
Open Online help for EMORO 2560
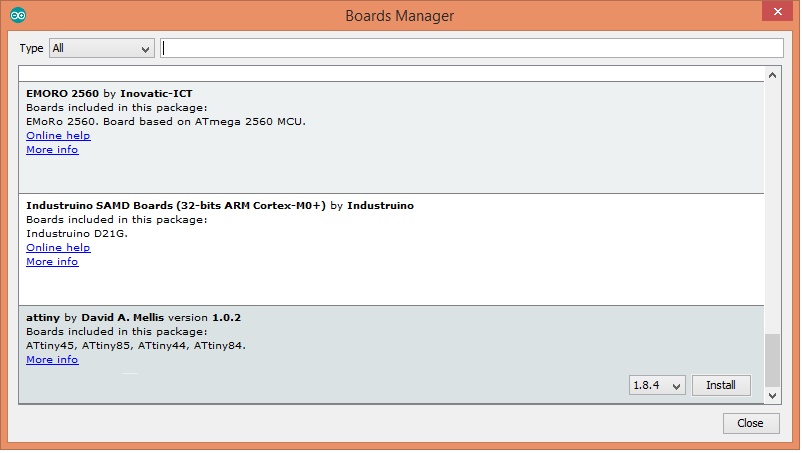coord(58,135)
